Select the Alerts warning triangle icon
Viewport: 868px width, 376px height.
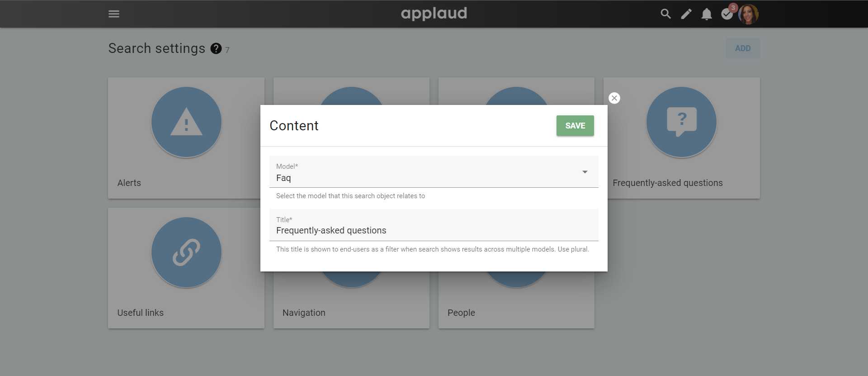pos(186,122)
